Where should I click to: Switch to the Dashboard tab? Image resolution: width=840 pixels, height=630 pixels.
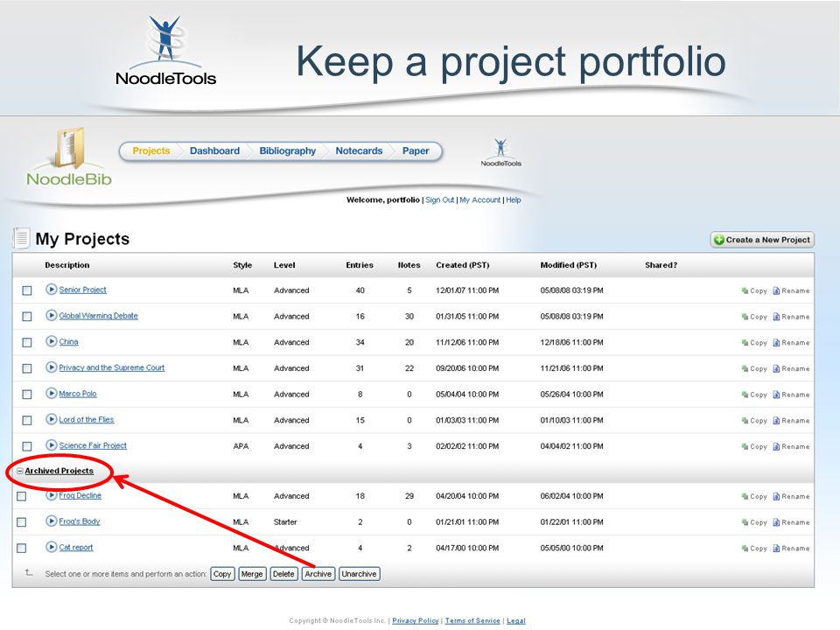click(214, 151)
